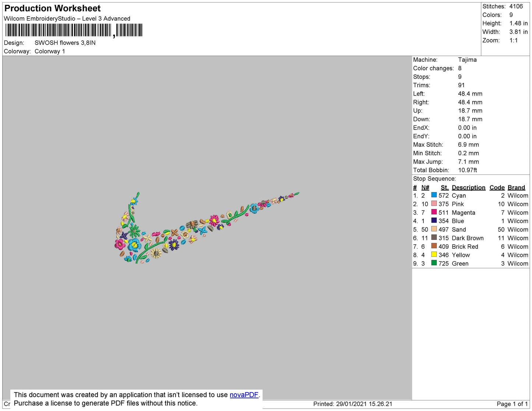Click the "Dark Brown" description text
This screenshot has height=411, width=532.
tap(468, 238)
